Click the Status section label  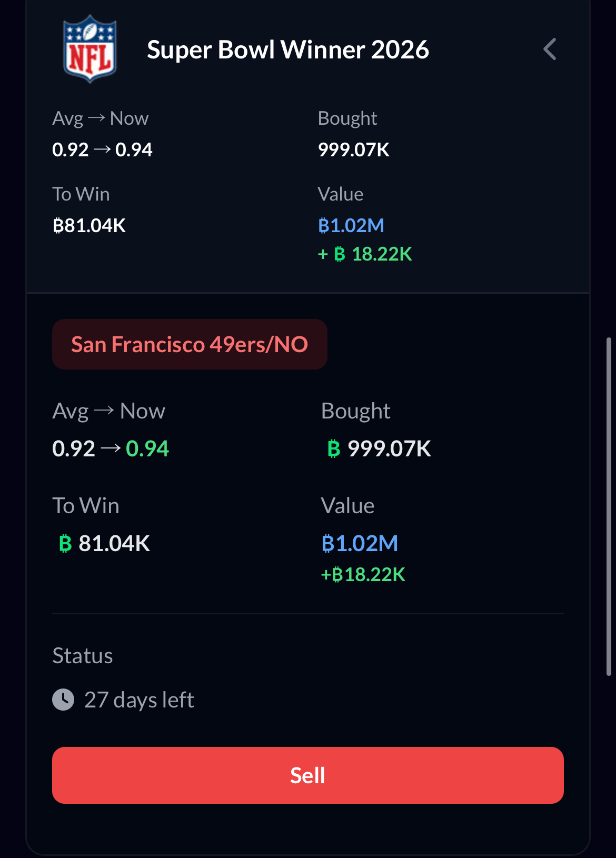click(83, 656)
